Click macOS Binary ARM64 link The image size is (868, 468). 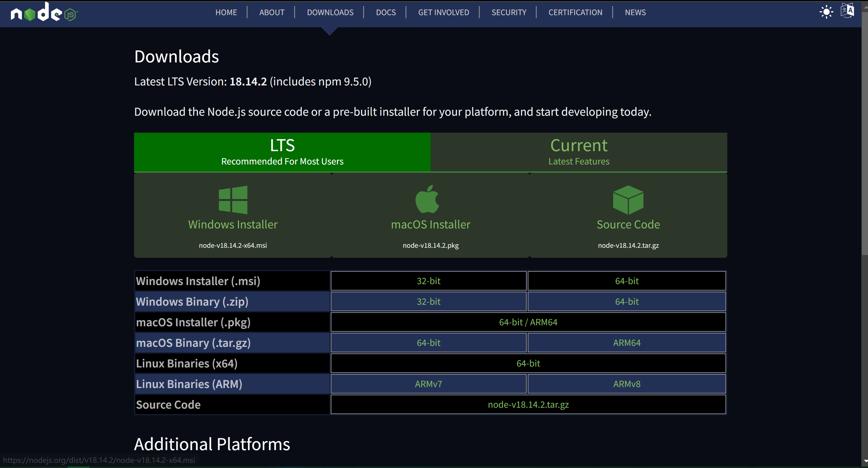pos(627,343)
